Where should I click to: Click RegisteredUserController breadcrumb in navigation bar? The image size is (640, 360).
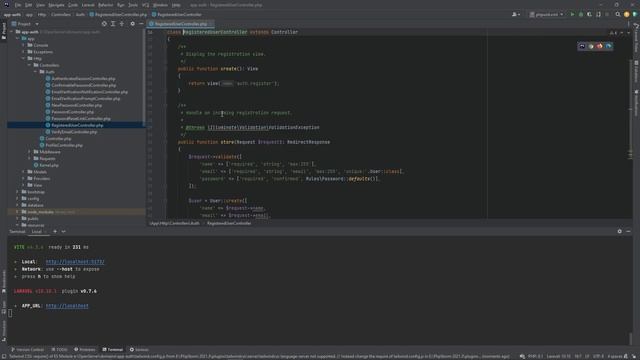click(177, 14)
